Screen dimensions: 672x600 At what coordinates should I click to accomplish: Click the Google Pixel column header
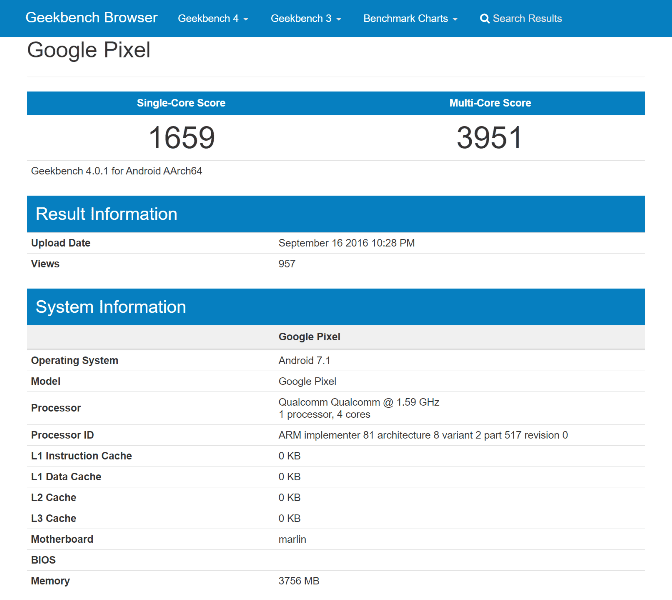(309, 337)
